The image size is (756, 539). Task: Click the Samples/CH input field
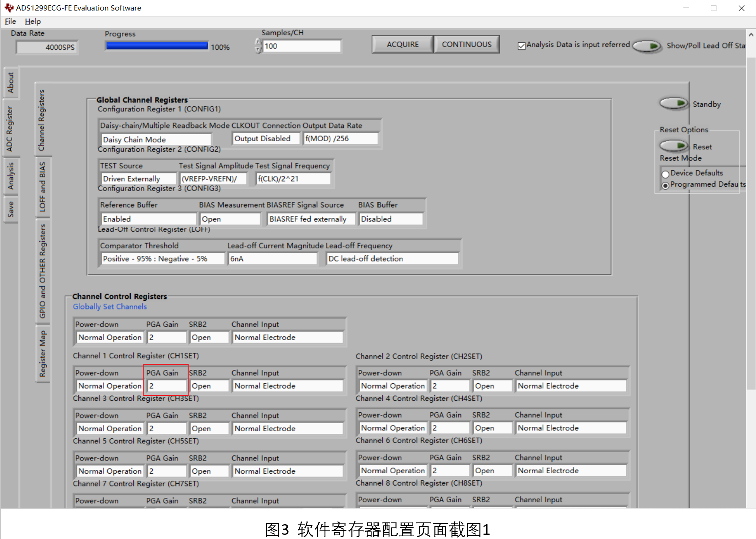coord(302,46)
